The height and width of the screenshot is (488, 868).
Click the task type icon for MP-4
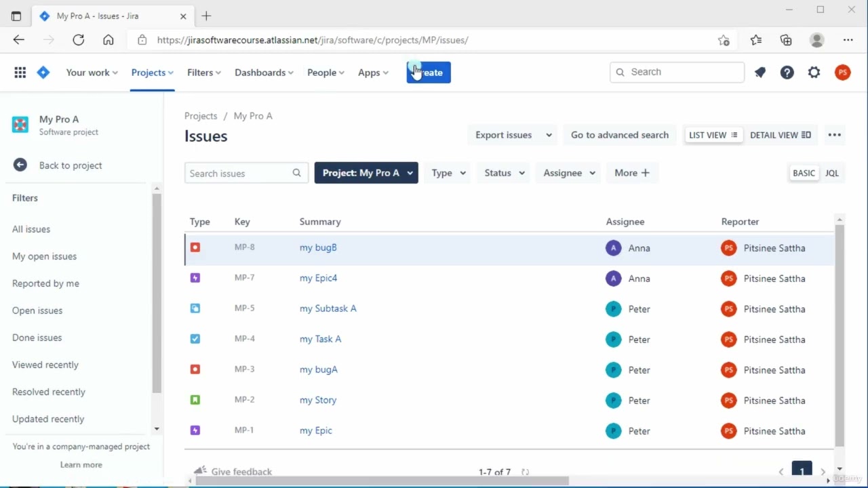click(x=195, y=339)
